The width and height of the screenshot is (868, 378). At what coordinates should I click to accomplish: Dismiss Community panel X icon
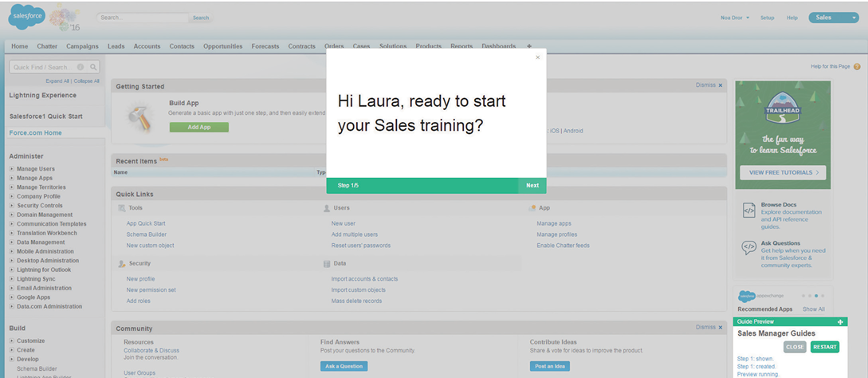721,328
